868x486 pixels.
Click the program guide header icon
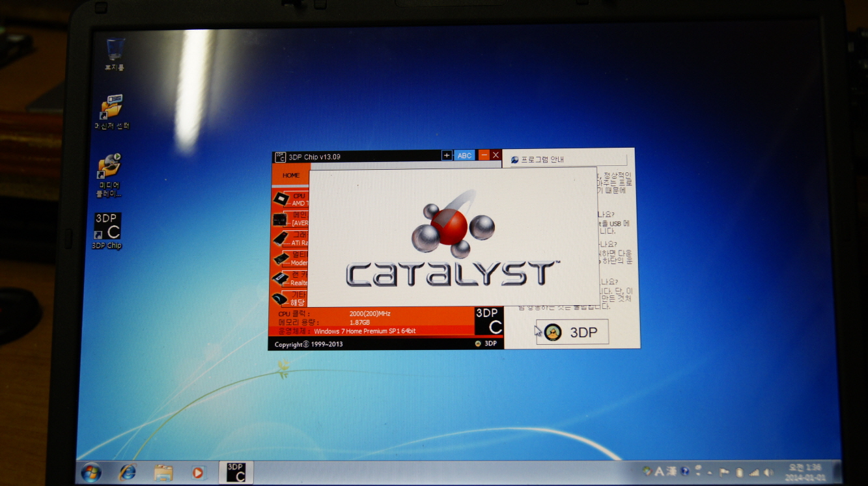coord(515,159)
